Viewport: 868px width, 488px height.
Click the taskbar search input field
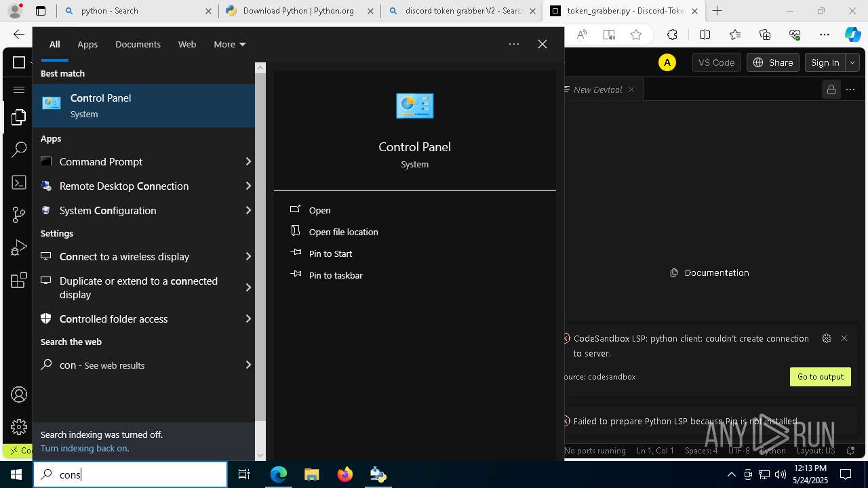tap(130, 474)
